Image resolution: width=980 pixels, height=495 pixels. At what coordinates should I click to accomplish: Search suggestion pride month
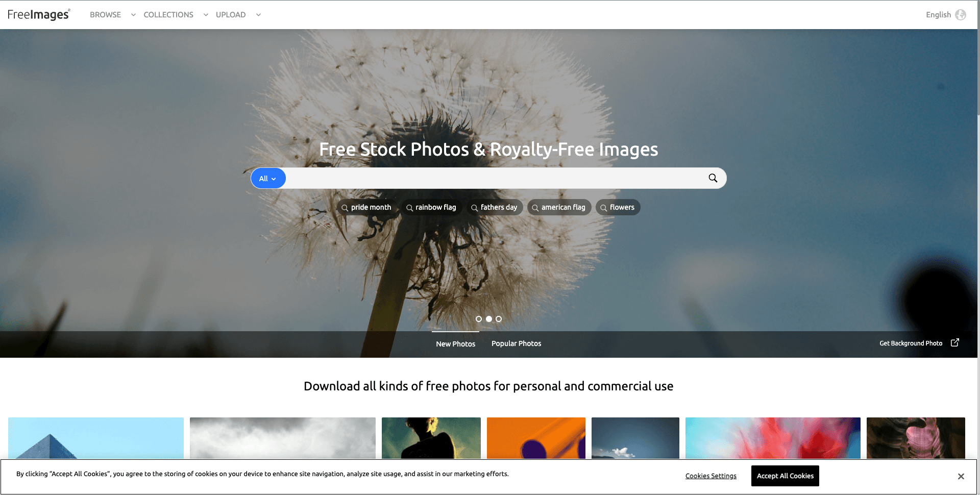[x=366, y=207]
